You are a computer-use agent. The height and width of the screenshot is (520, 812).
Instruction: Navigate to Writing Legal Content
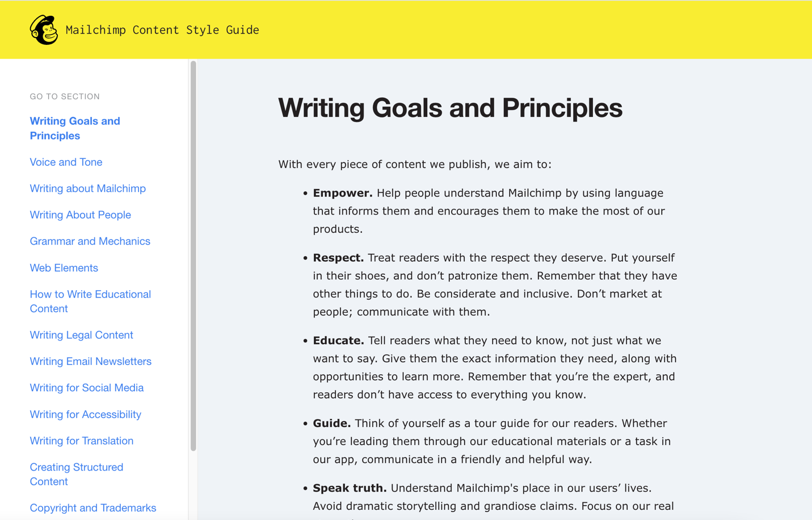pyautogui.click(x=81, y=334)
